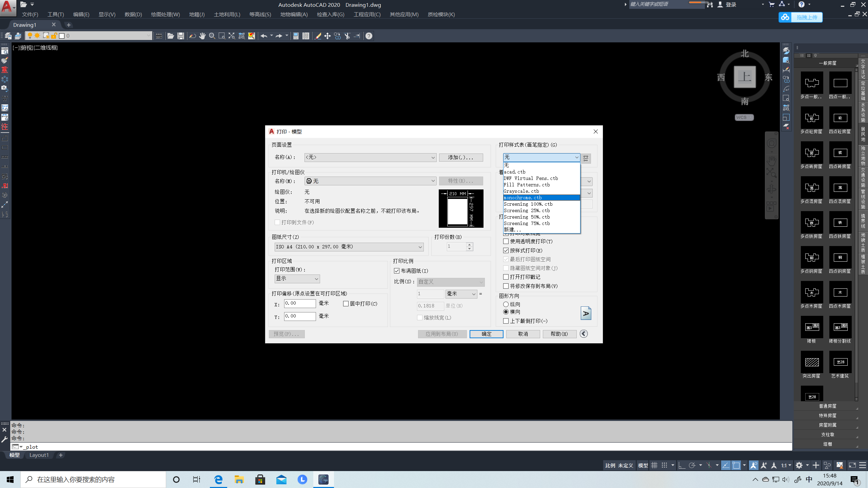
Task: Collapse the plot dialog extra options arrow
Action: tap(584, 334)
